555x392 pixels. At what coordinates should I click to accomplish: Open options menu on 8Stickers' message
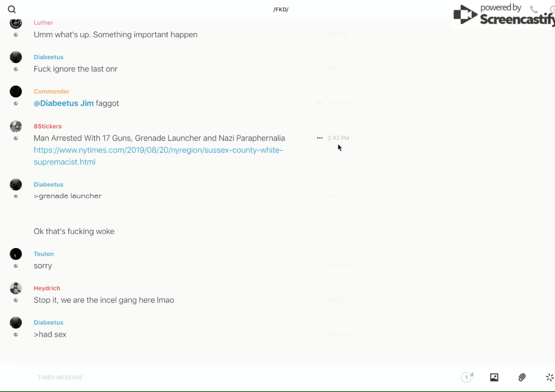click(x=320, y=138)
